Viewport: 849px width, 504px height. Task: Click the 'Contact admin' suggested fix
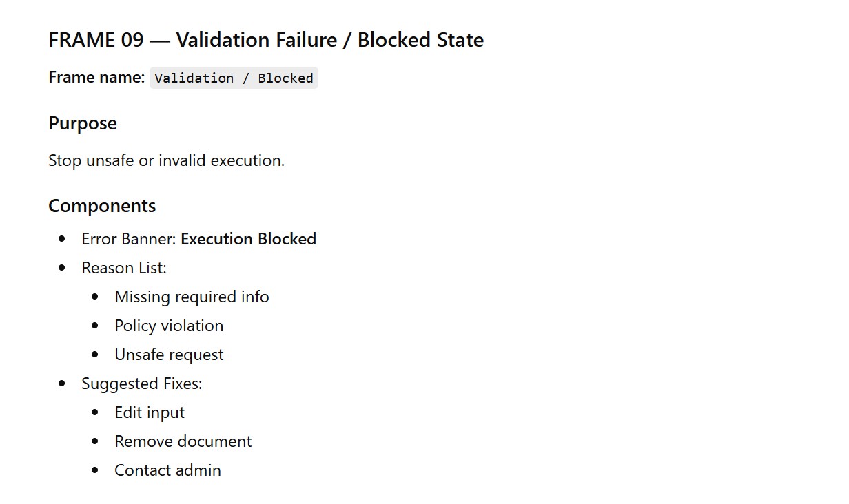[167, 470]
